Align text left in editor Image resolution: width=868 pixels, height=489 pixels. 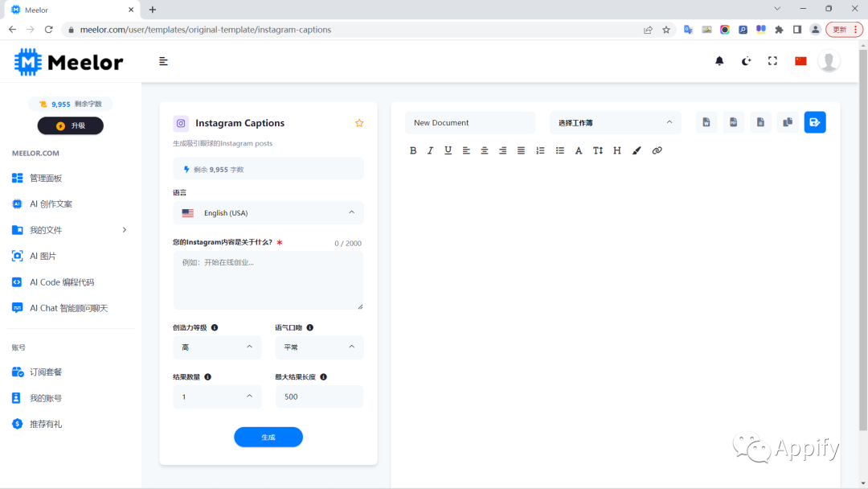point(466,150)
